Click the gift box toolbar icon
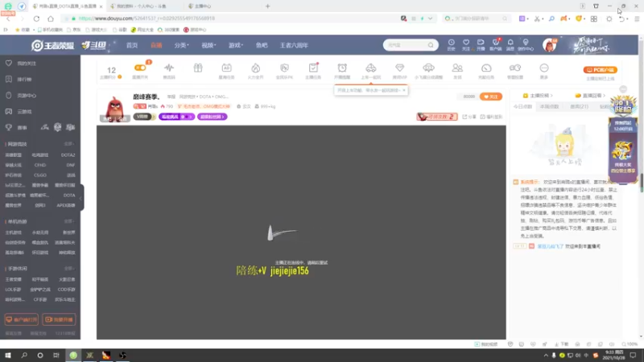This screenshot has width=644, height=362. coord(198,68)
